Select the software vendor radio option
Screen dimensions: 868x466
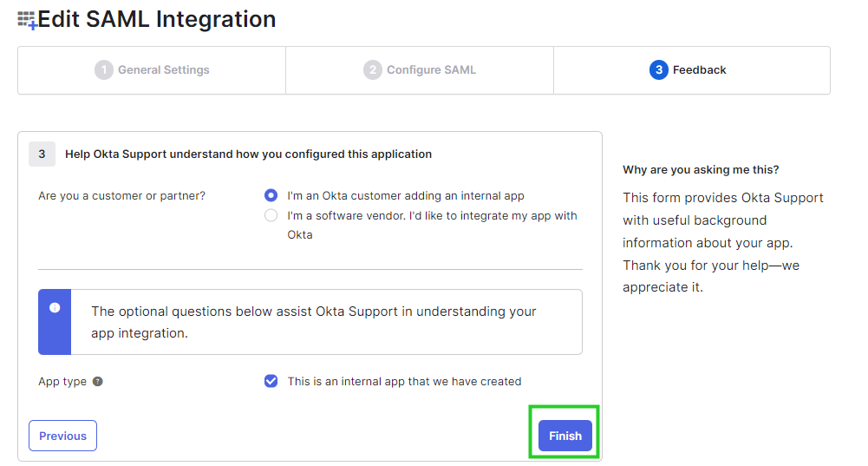coord(271,215)
